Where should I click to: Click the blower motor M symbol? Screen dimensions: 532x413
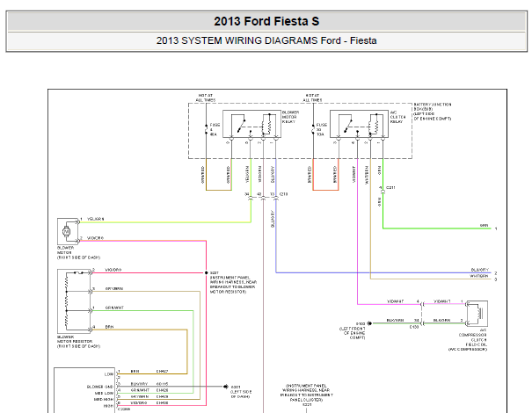[66, 232]
